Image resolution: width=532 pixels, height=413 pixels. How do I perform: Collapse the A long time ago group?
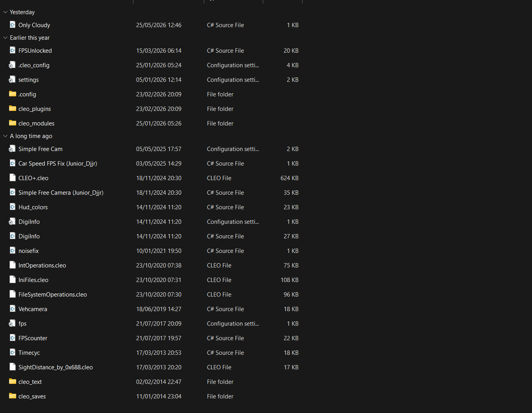click(5, 136)
